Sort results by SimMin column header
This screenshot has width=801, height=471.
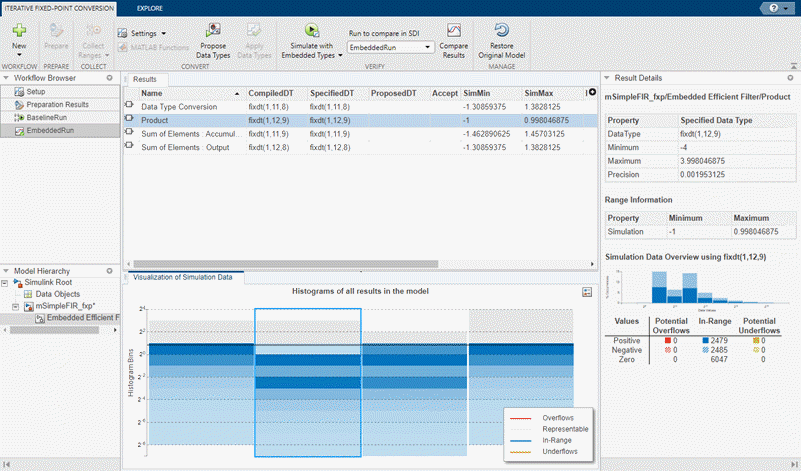[477, 92]
